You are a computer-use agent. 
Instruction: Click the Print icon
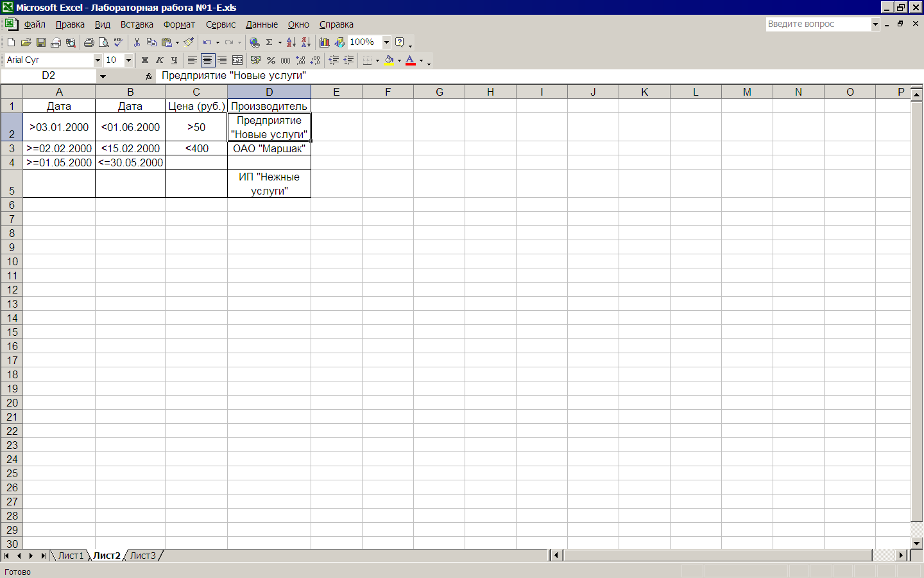[x=89, y=42]
